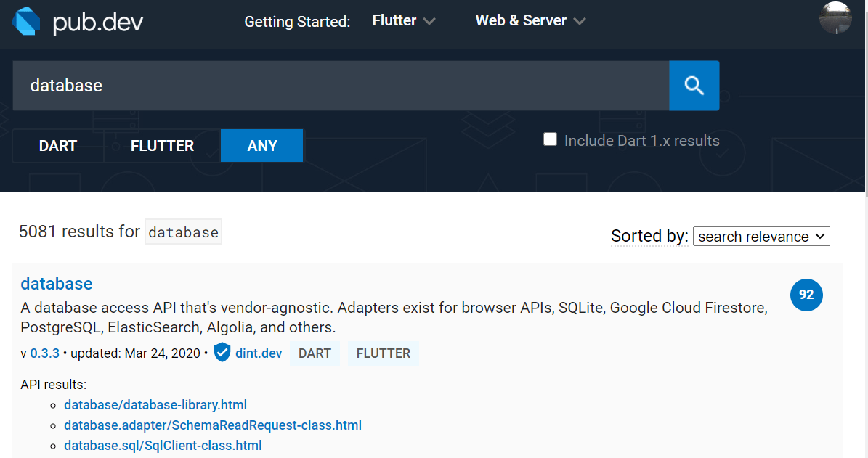Click the verified publisher shield icon

click(x=222, y=352)
